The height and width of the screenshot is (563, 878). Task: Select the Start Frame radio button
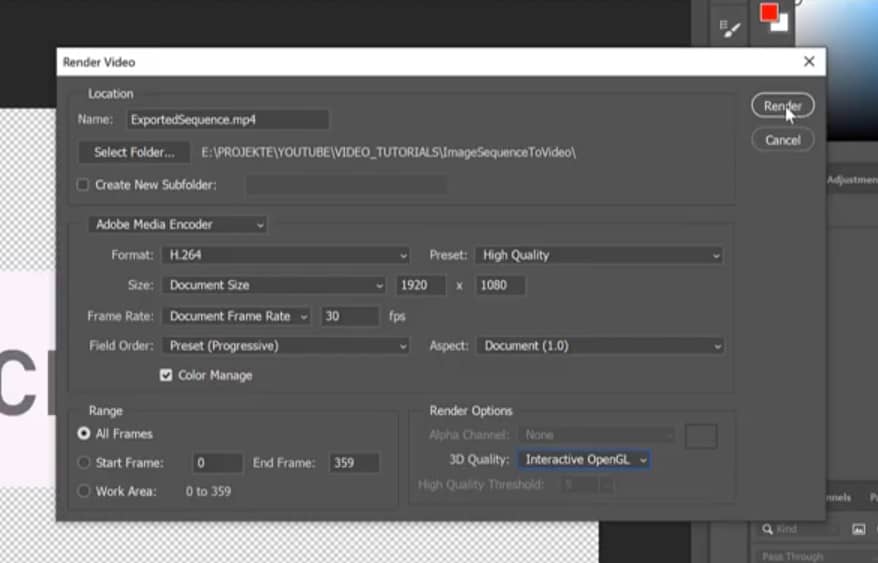click(83, 463)
